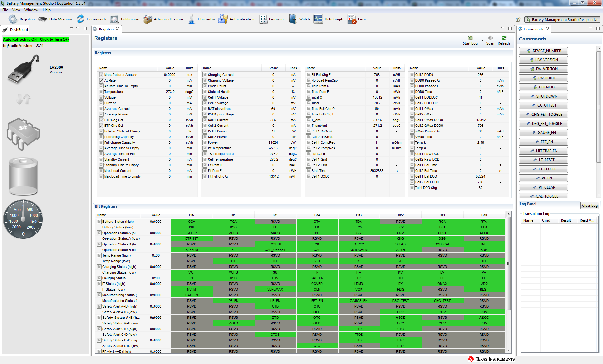This screenshot has width=603, height=364.
Task: Click the Refresh registers icon
Action: point(504,38)
